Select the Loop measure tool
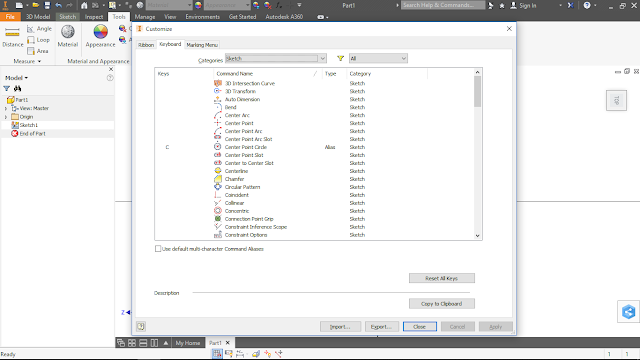Viewport: 640px width, 360px height. coord(38,40)
